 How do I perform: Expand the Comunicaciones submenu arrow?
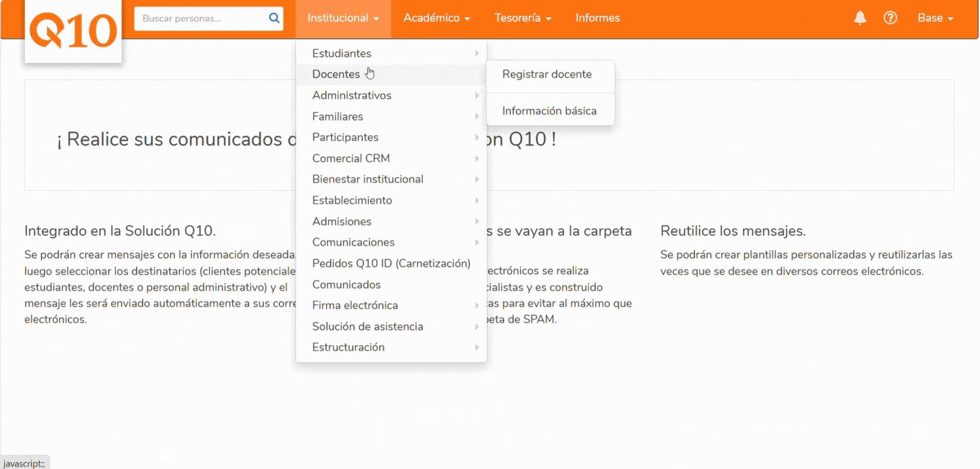[x=477, y=242]
